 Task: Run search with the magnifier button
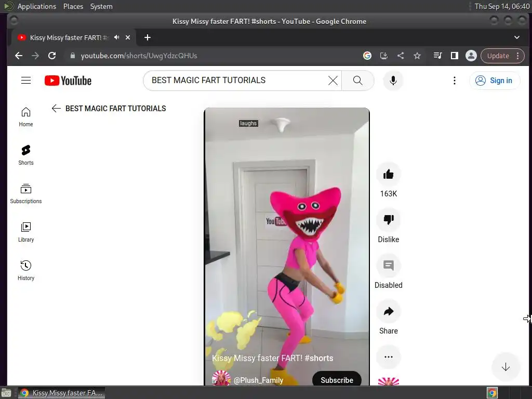[357, 81]
